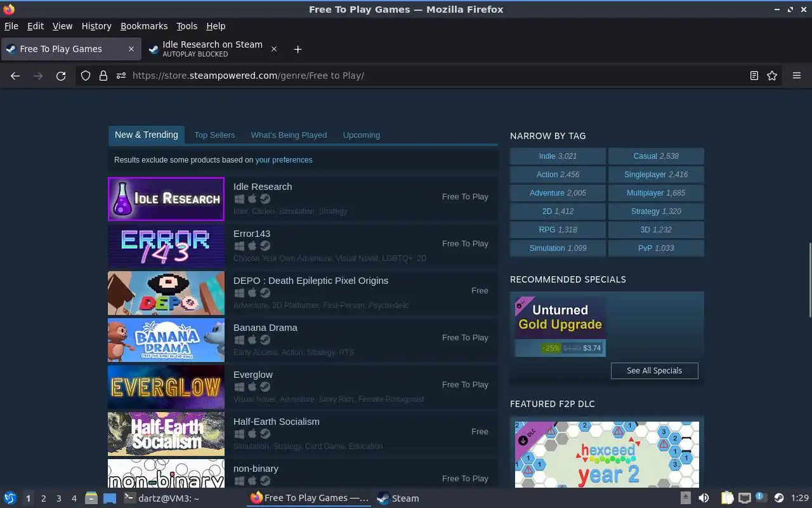
Task: Open the Error143 game thumbnail
Action: click(166, 246)
